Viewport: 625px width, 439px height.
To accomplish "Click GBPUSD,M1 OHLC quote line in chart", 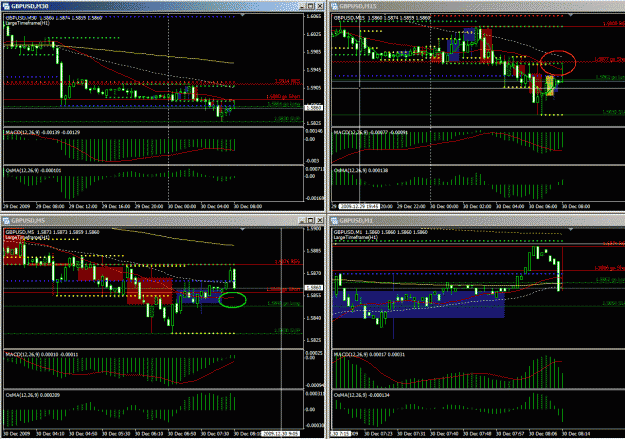I will click(x=381, y=232).
